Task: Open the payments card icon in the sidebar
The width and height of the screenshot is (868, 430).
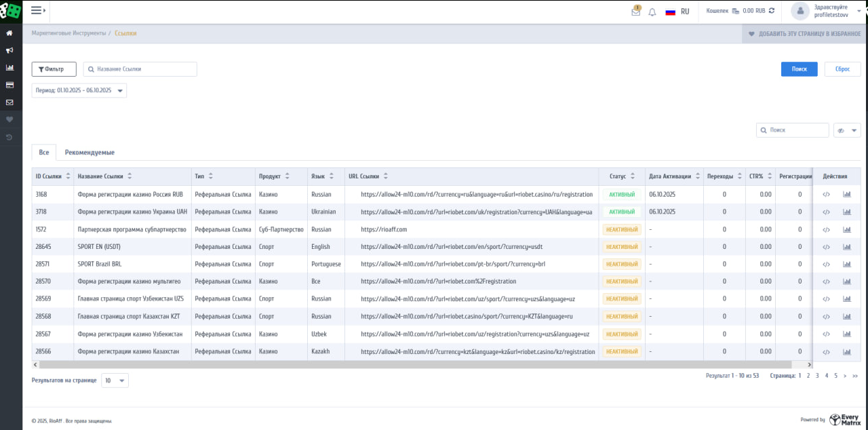Action: tap(9, 85)
